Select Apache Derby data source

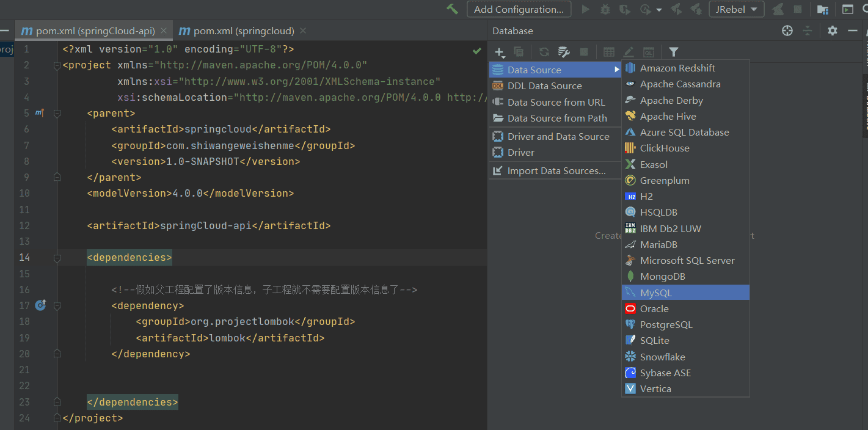685,100
